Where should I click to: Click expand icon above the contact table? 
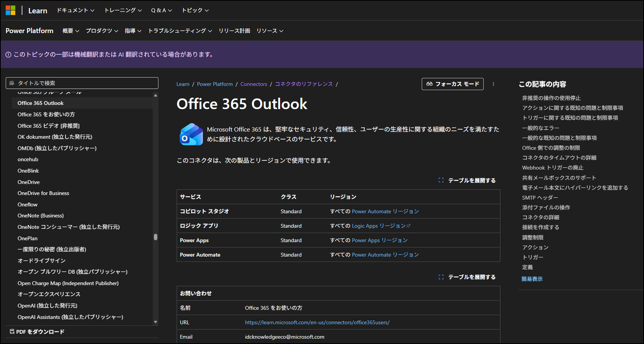[x=441, y=277]
